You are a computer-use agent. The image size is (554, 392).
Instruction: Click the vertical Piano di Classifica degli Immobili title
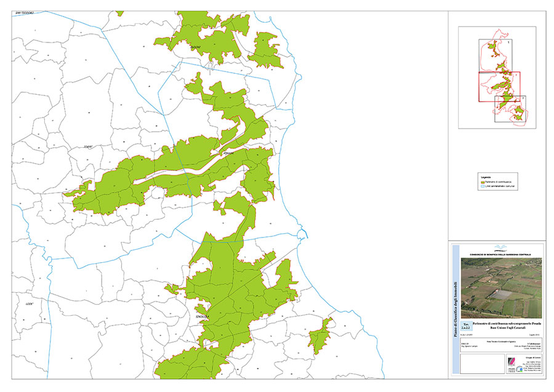[x=456, y=309]
